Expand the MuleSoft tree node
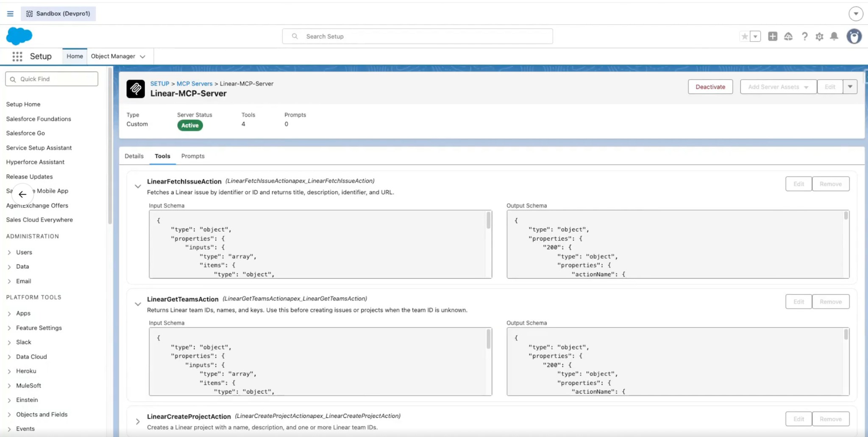The width and height of the screenshot is (868, 437). (x=9, y=386)
